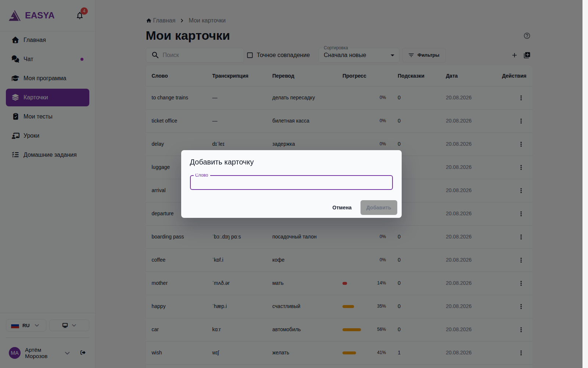Click Дата column header

pos(452,76)
